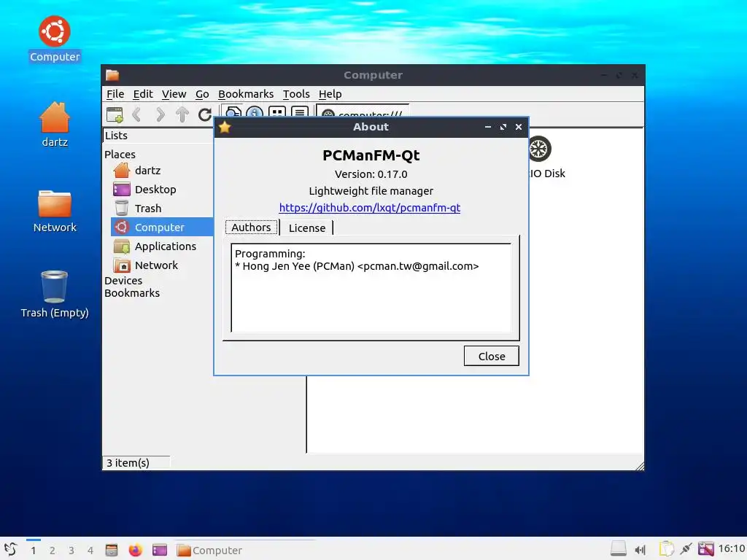Image resolution: width=747 pixels, height=560 pixels.
Task: Open the LXQt start menu icon
Action: [x=10, y=550]
